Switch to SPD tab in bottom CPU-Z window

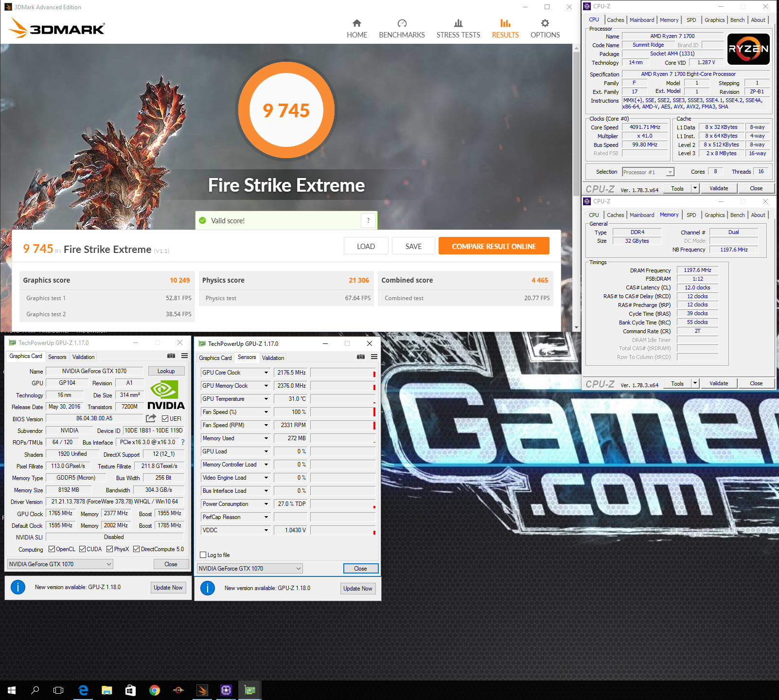691,215
